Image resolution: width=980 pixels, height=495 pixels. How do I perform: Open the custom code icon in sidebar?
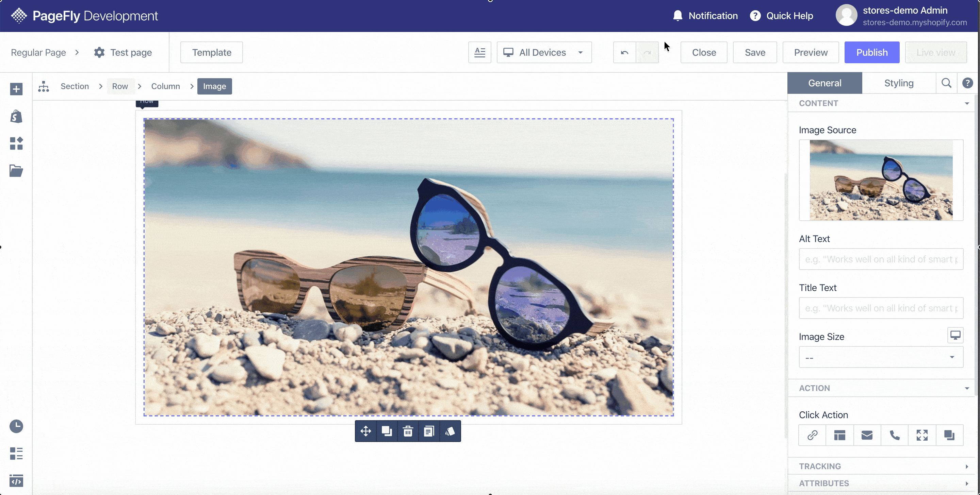[x=16, y=481]
